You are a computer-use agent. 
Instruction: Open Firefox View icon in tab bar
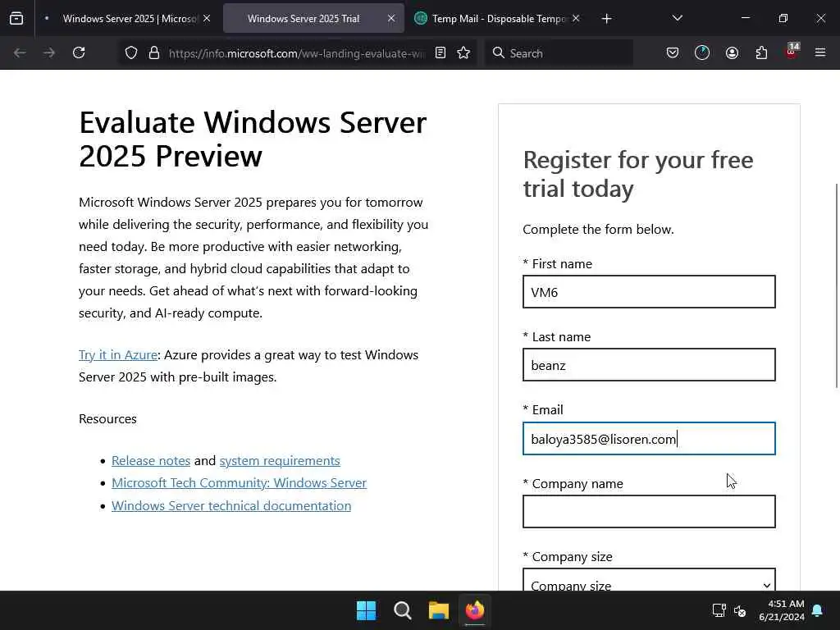[16, 19]
